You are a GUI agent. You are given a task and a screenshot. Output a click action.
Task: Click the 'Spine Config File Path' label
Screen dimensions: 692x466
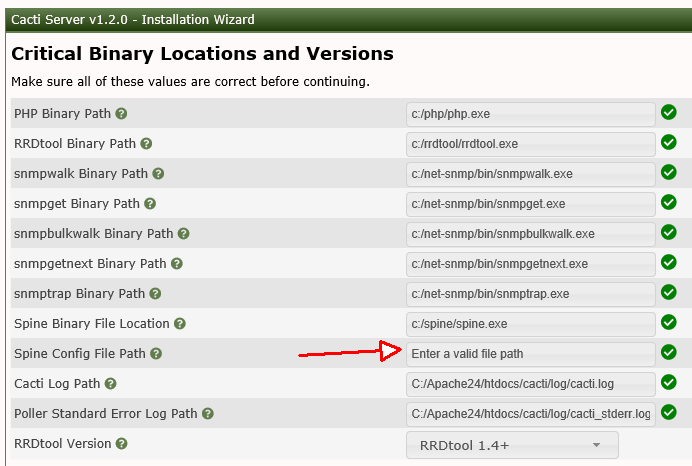[x=80, y=353]
